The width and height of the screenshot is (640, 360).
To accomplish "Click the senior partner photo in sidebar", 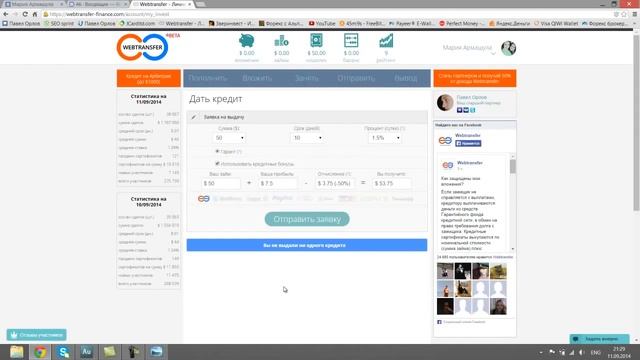I will pos(445,102).
